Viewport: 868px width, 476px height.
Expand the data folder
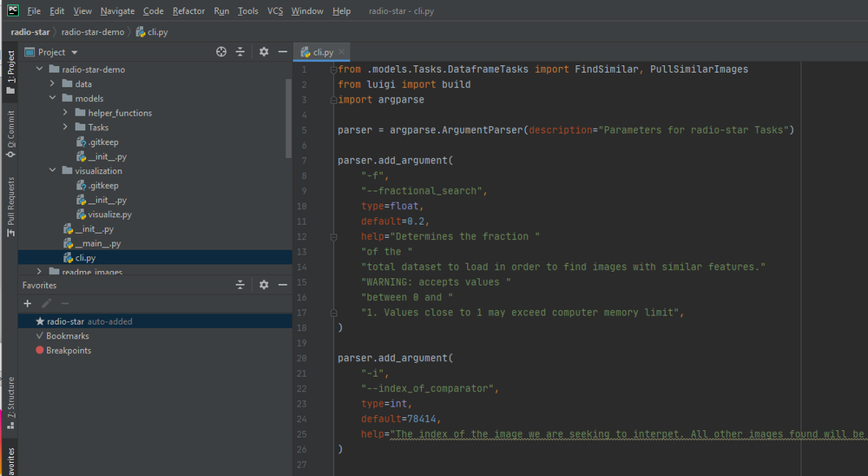click(x=53, y=83)
